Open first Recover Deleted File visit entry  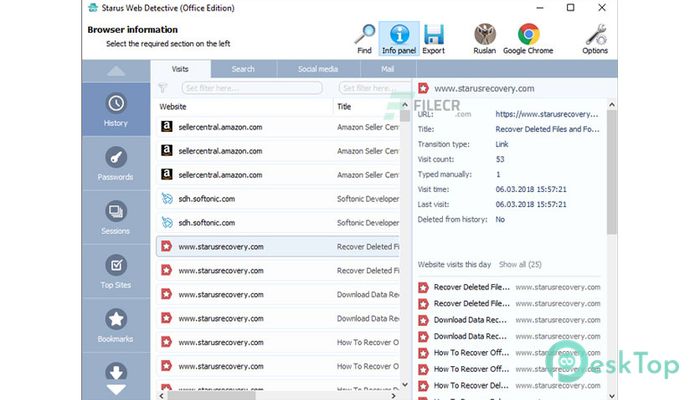tap(509, 288)
